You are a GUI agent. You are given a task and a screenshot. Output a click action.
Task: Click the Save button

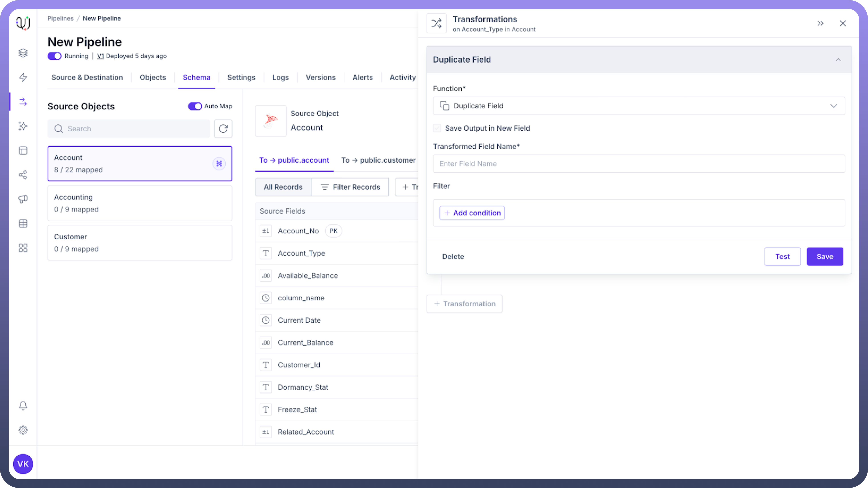(x=825, y=257)
